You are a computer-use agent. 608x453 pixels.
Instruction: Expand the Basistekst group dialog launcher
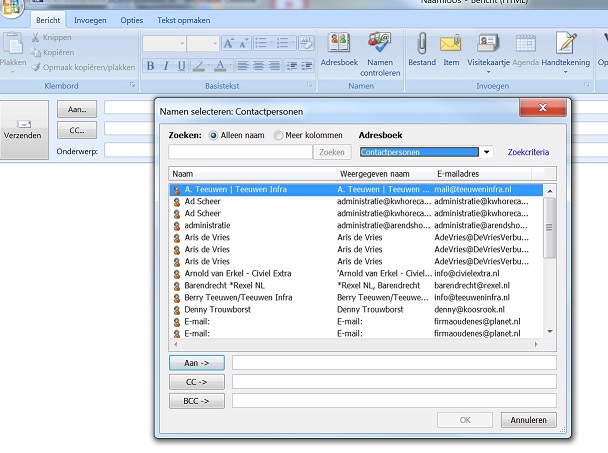tap(309, 85)
